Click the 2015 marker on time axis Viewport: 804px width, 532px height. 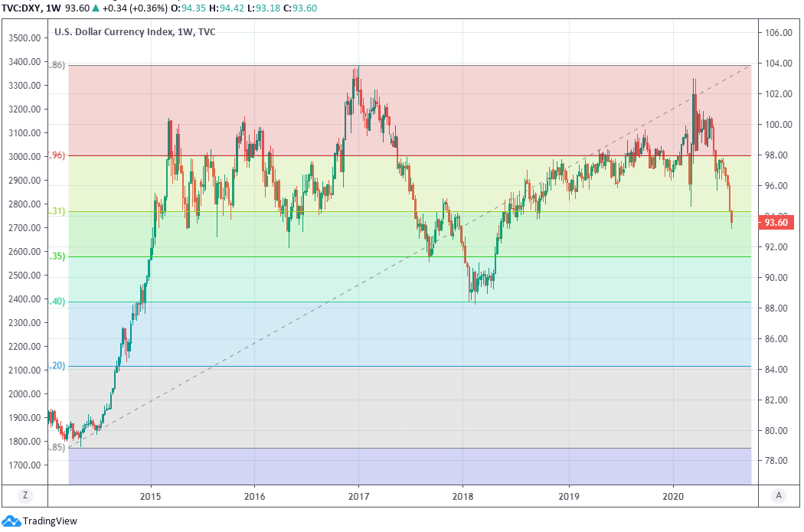tap(151, 495)
